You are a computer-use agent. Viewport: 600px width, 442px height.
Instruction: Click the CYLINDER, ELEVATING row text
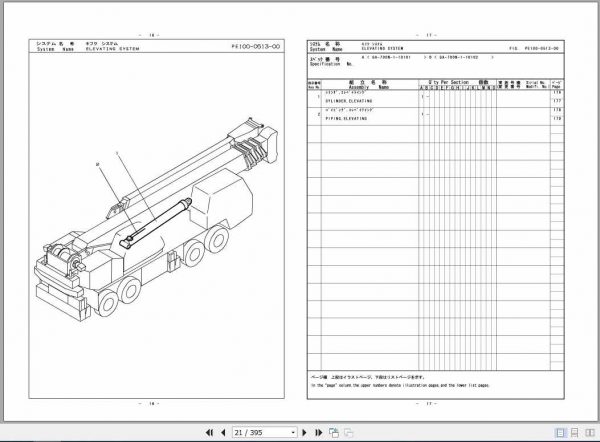pyautogui.click(x=349, y=101)
